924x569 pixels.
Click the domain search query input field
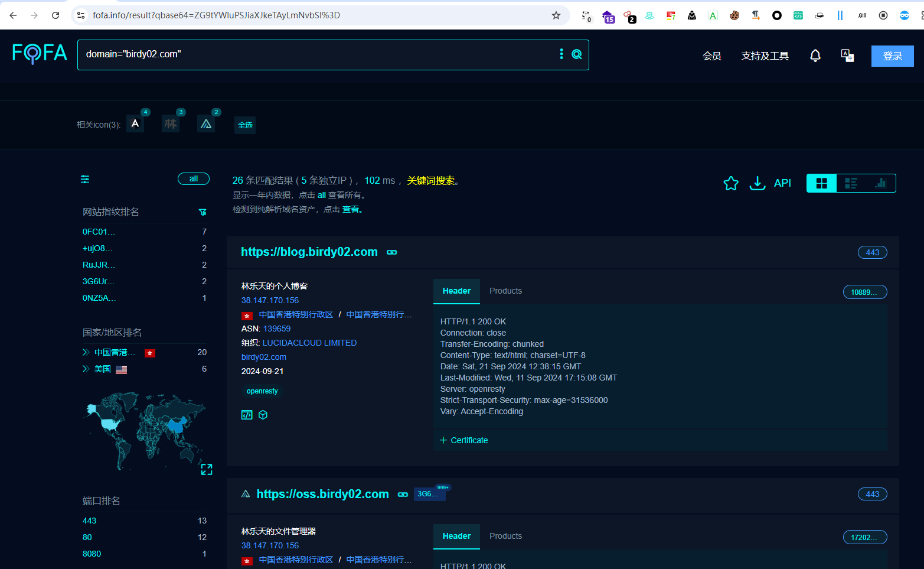click(x=313, y=54)
